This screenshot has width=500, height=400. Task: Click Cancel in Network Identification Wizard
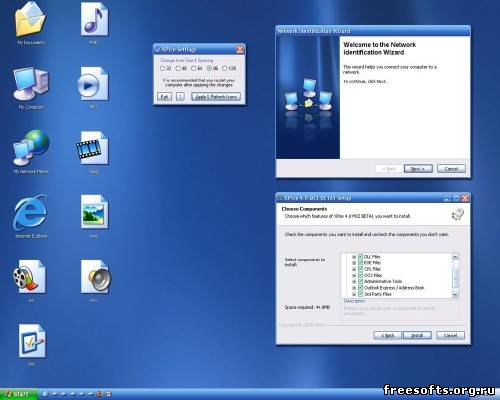tap(451, 169)
